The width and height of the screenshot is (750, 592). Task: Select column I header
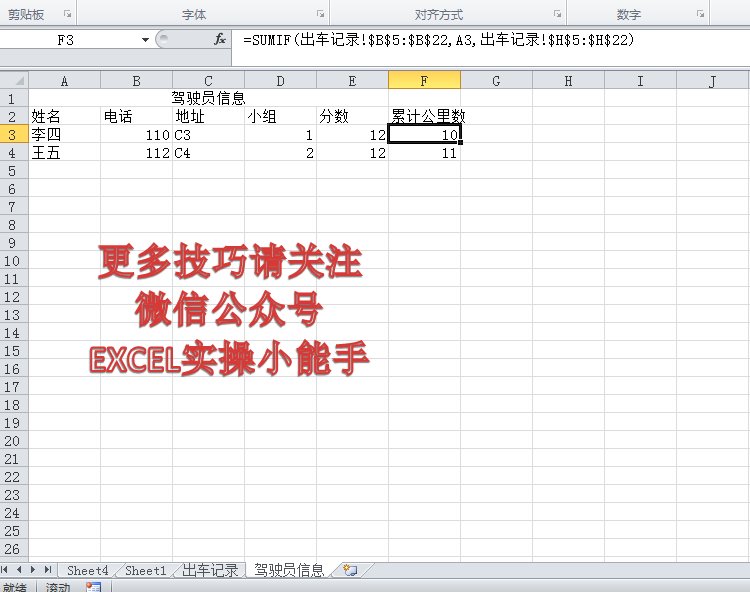click(640, 80)
